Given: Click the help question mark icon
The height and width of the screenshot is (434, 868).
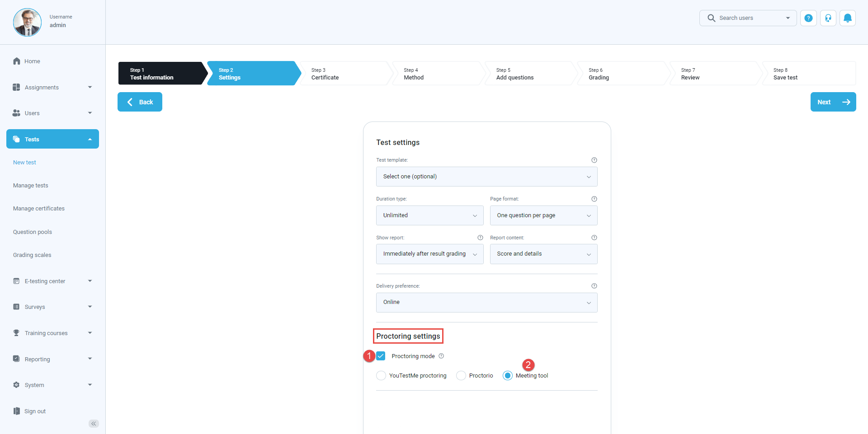Looking at the screenshot, I should pyautogui.click(x=808, y=18).
